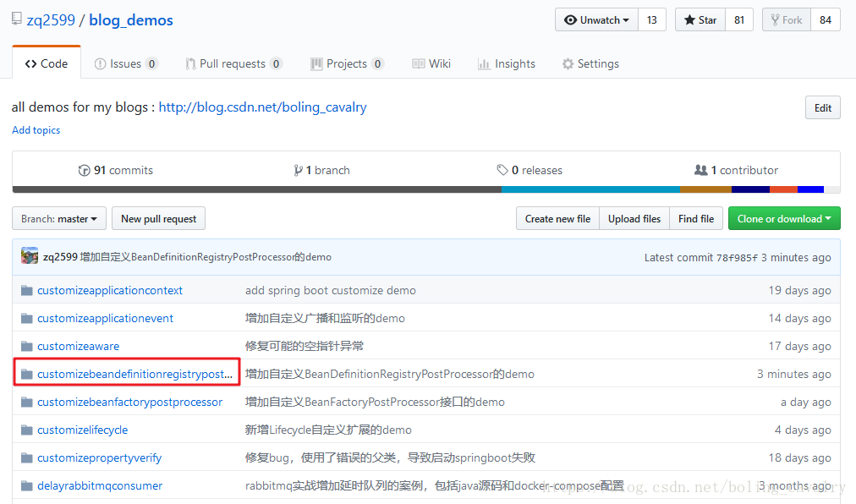The image size is (856, 504).
Task: Click the folder icon for customizebeanfactorypostprocessor
Action: click(x=27, y=402)
